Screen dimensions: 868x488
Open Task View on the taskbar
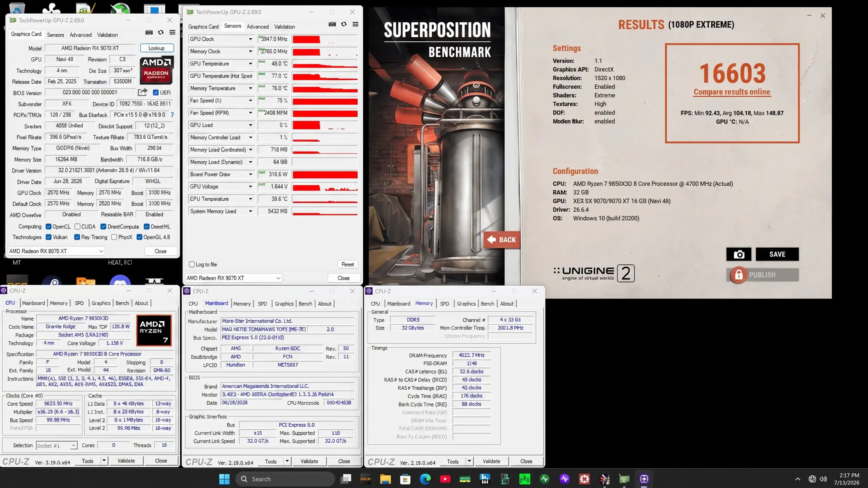[346, 479]
